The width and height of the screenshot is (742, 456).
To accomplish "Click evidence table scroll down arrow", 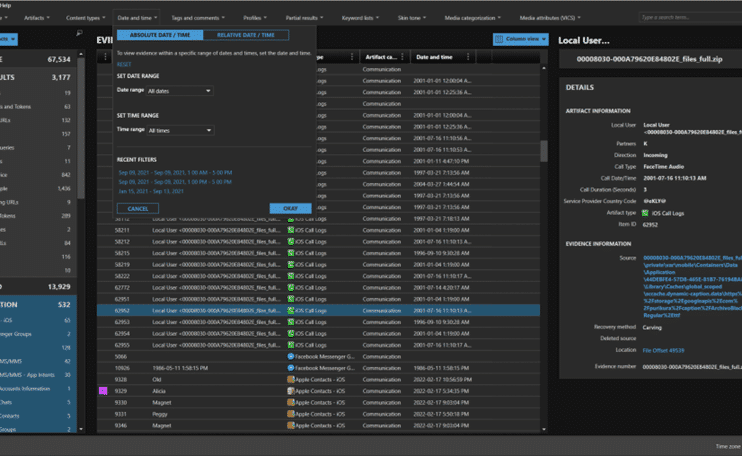I will (x=544, y=429).
